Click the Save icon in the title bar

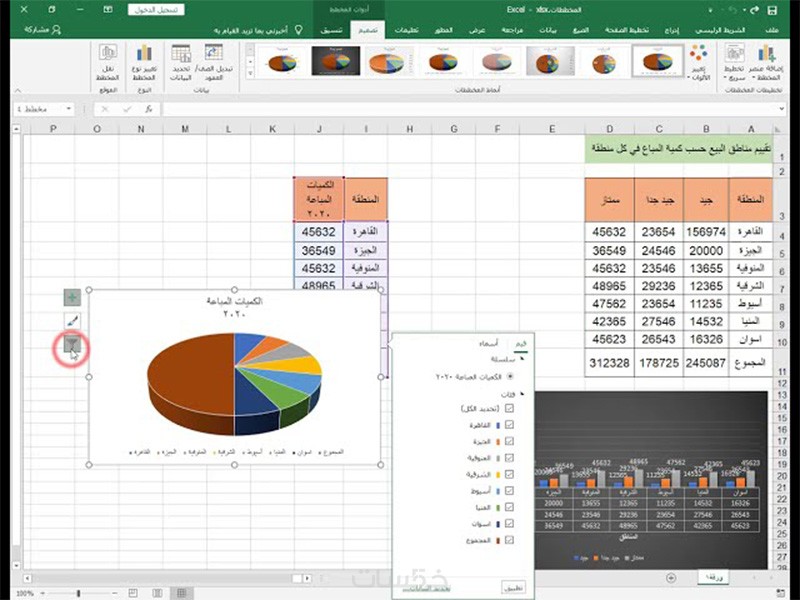[x=772, y=10]
